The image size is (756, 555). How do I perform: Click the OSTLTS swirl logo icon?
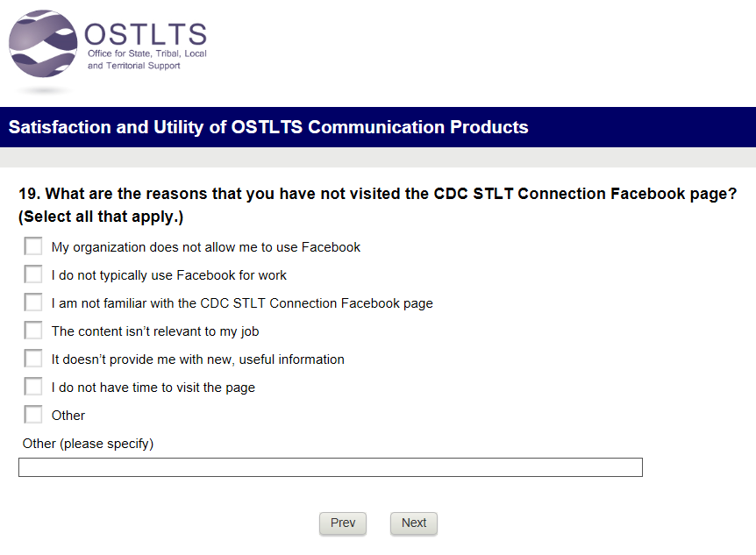[43, 45]
